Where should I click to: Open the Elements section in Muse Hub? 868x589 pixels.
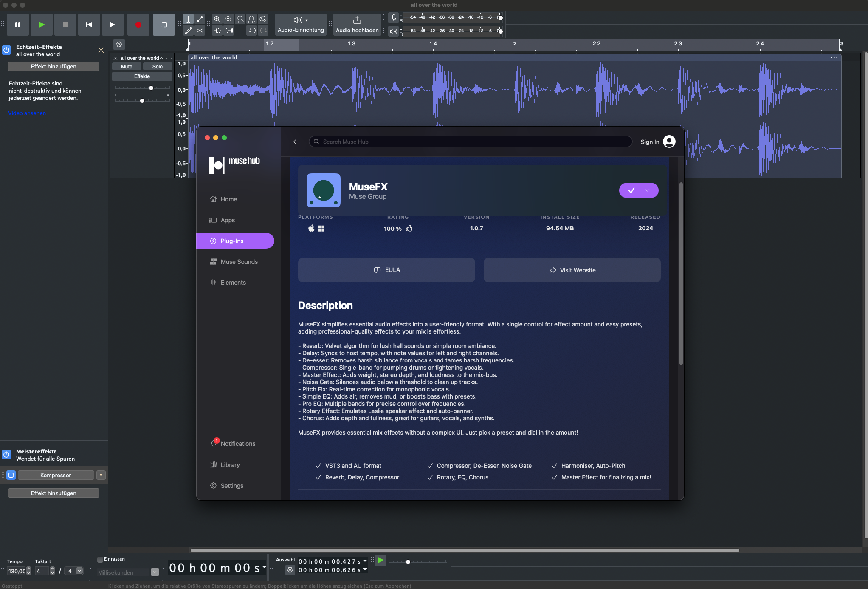[x=233, y=282]
